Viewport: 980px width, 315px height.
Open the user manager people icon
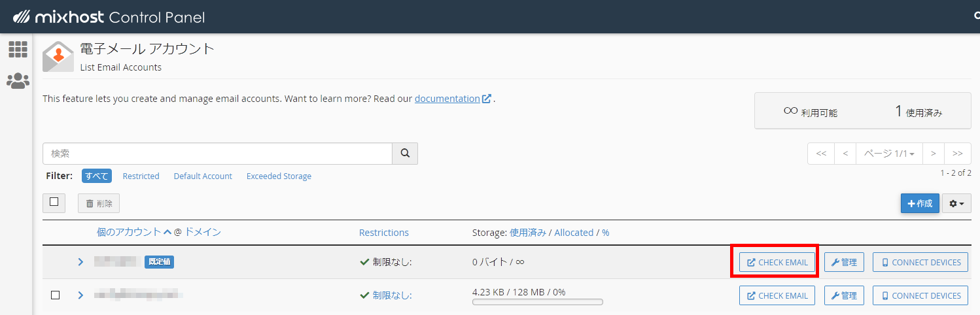pyautogui.click(x=18, y=81)
